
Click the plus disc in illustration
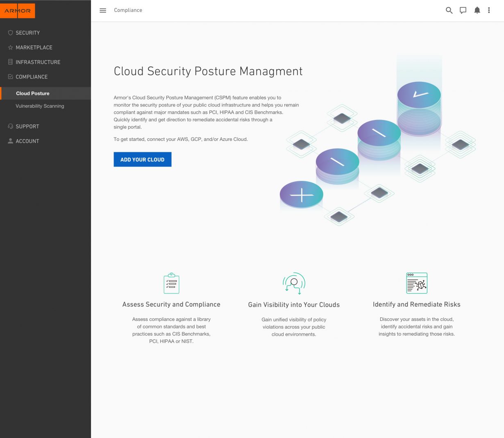(x=302, y=195)
